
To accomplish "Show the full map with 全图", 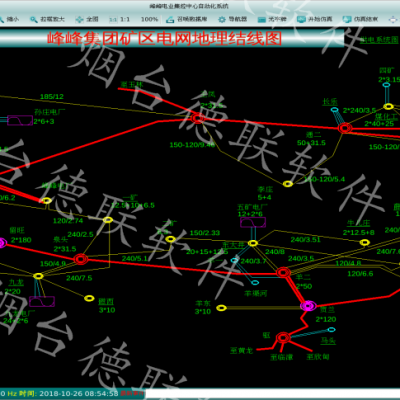I will click(87, 19).
